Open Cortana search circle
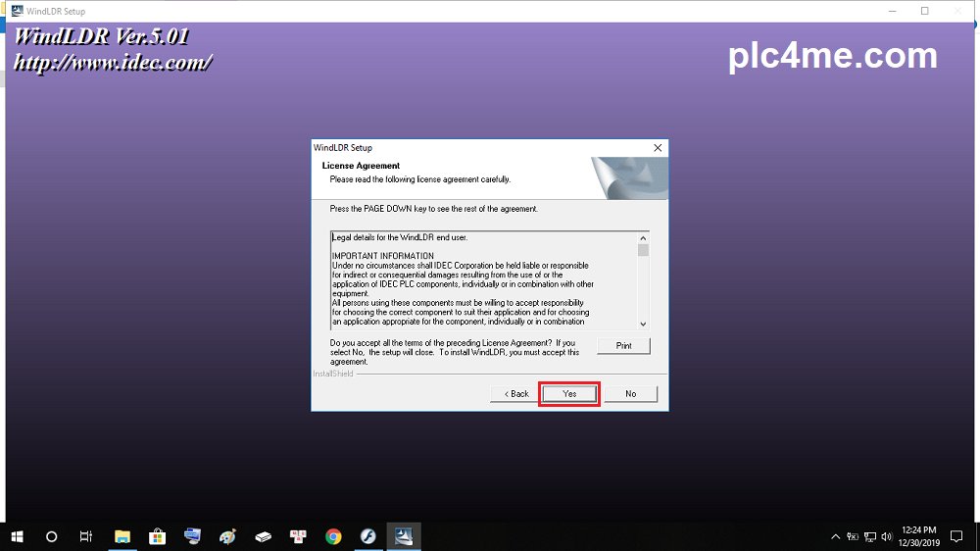The image size is (980, 551). [x=52, y=536]
